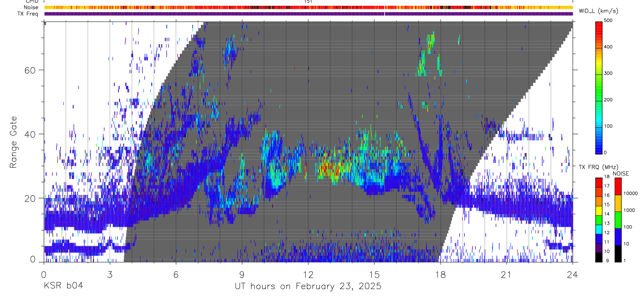The width and height of the screenshot is (644, 297).
Task: Click the 'Range Gate' y-axis title
Action: pos(13,142)
